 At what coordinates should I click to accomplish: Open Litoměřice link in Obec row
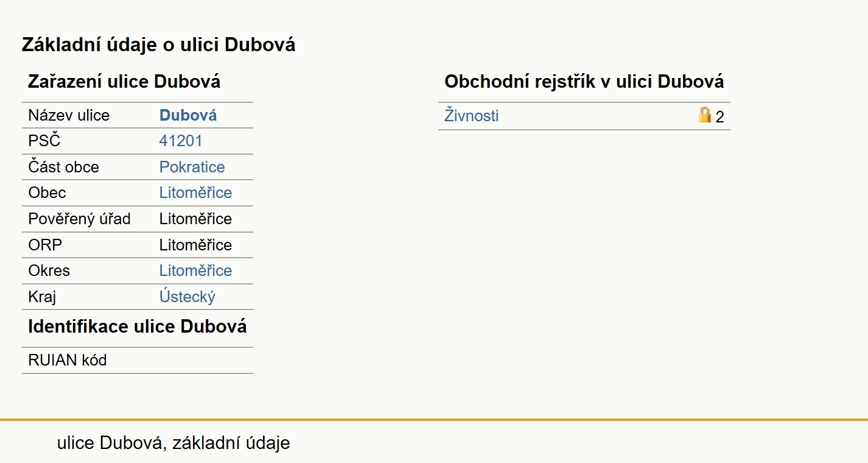tap(195, 193)
